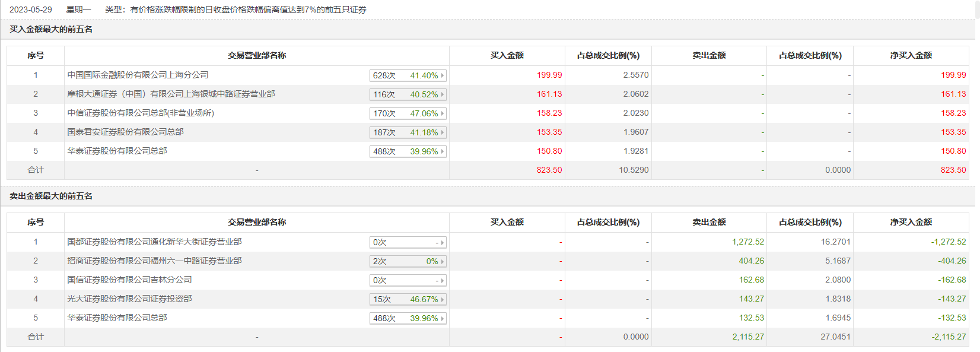Select the net value -143.27
This screenshot has width=980, height=352.
[952, 299]
